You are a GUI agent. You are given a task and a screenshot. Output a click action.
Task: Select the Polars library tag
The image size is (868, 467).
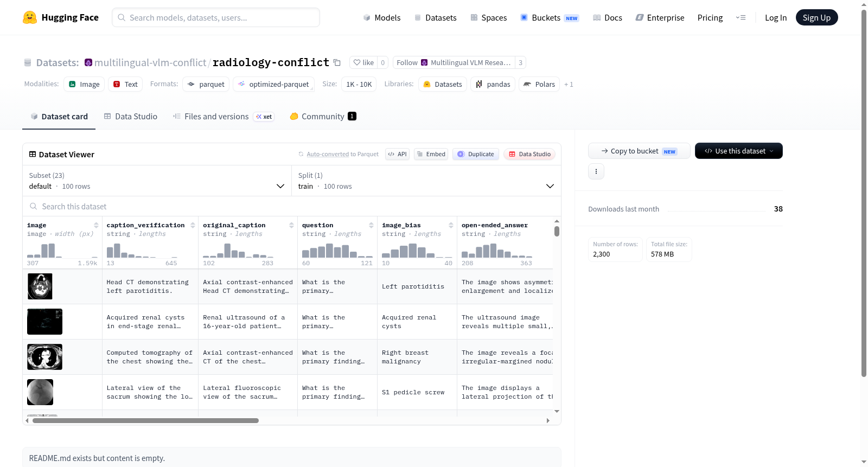click(x=539, y=84)
